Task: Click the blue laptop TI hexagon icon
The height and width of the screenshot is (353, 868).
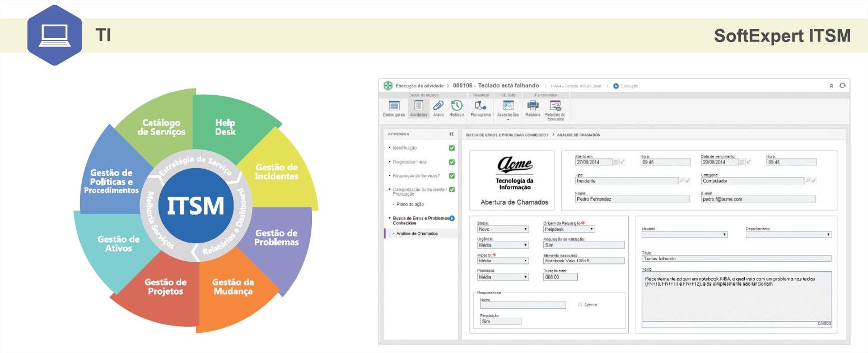Action: coord(54,35)
